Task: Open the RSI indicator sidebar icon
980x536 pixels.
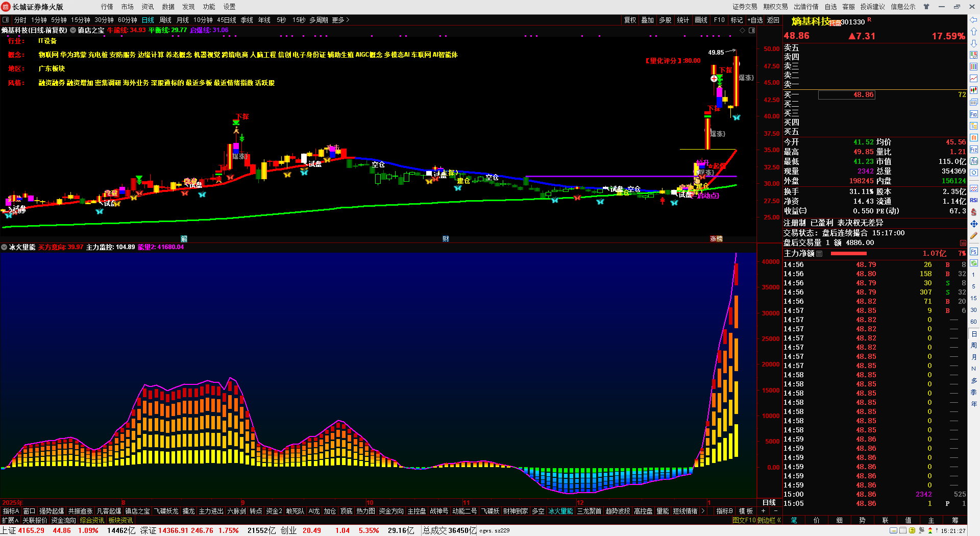Action: pyautogui.click(x=974, y=200)
